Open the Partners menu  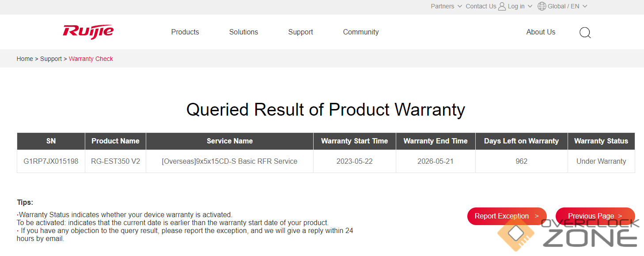(x=443, y=6)
